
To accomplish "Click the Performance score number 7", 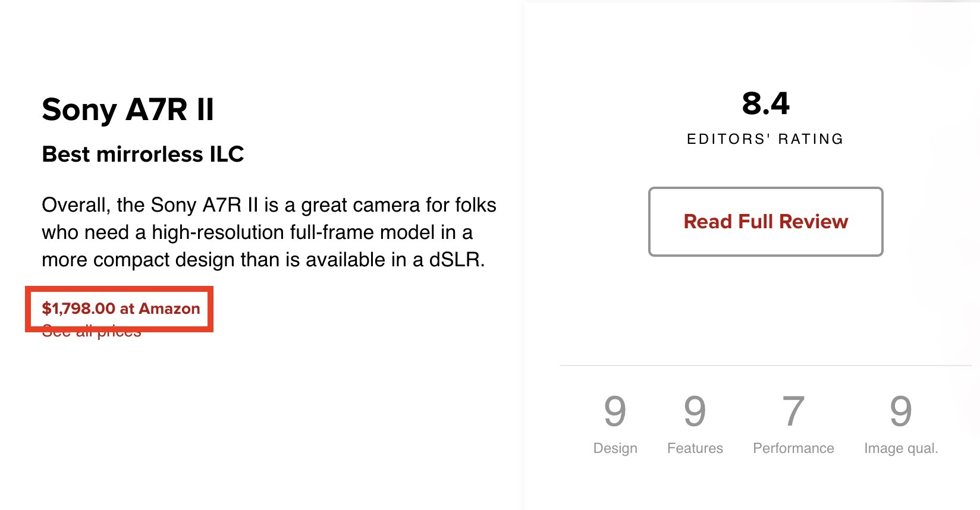I will [793, 411].
